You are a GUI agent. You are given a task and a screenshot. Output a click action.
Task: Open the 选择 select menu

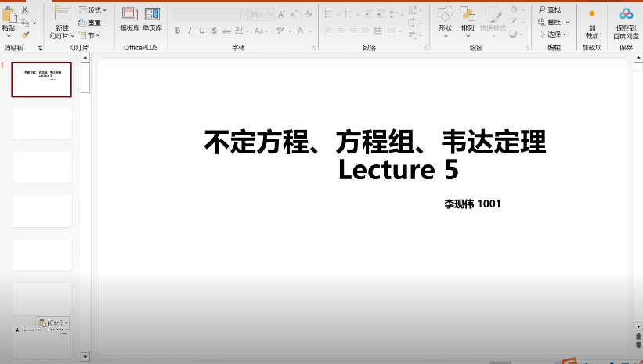tap(552, 34)
